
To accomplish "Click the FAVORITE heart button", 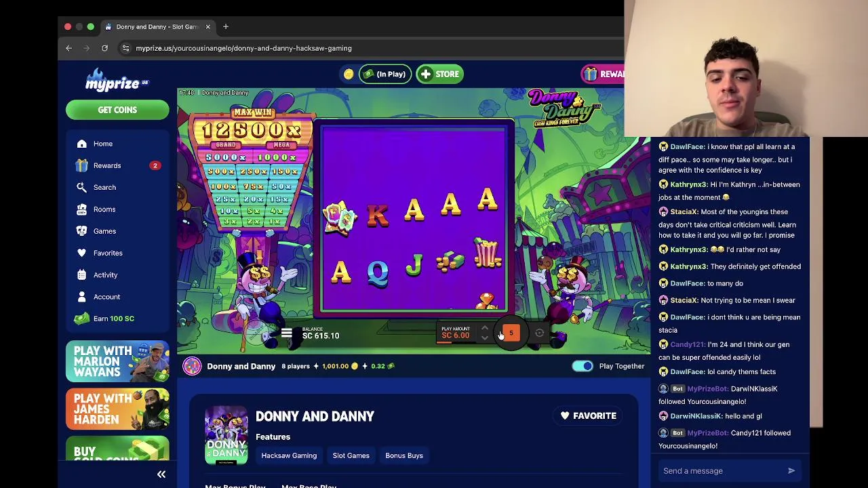I will (588, 415).
